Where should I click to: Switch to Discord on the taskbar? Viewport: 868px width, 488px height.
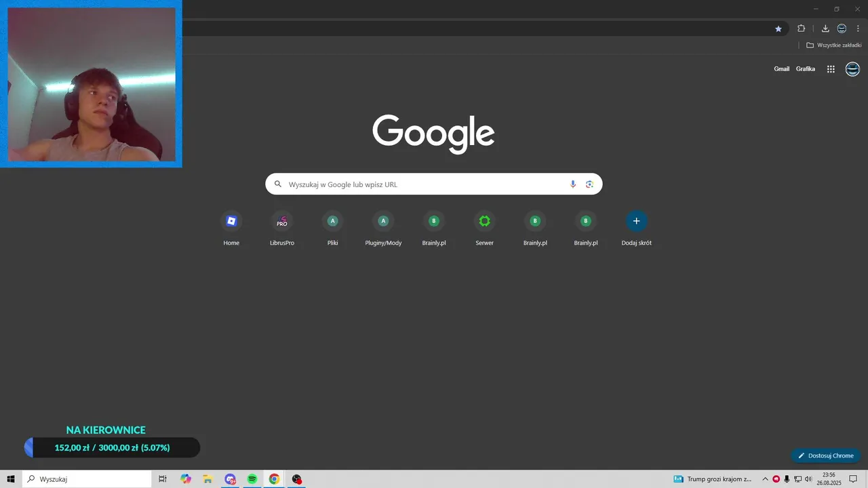(230, 479)
